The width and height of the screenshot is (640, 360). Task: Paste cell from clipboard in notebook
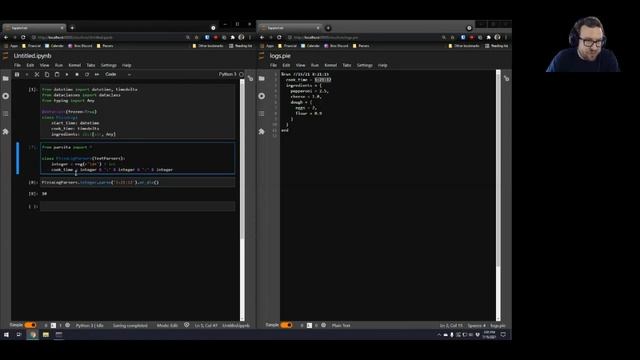(x=57, y=75)
